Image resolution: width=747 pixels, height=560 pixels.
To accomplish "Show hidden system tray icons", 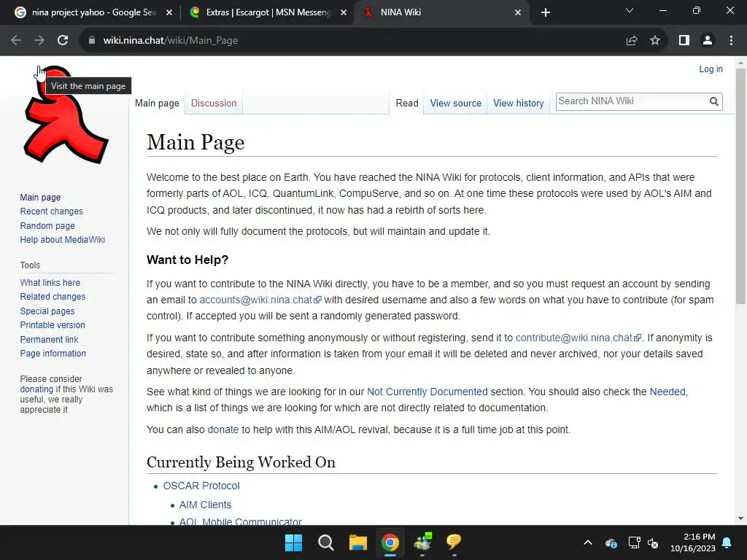I will point(588,542).
